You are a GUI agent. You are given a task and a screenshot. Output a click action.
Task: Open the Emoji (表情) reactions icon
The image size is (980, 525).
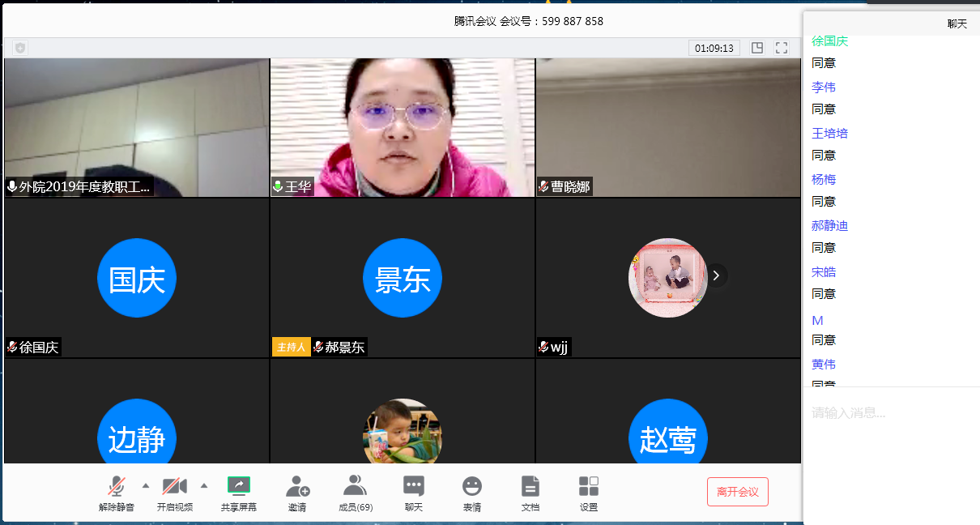pos(472,486)
